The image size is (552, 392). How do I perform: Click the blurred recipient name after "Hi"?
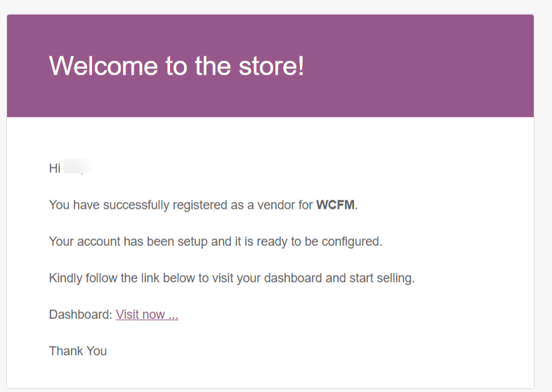pyautogui.click(x=78, y=169)
